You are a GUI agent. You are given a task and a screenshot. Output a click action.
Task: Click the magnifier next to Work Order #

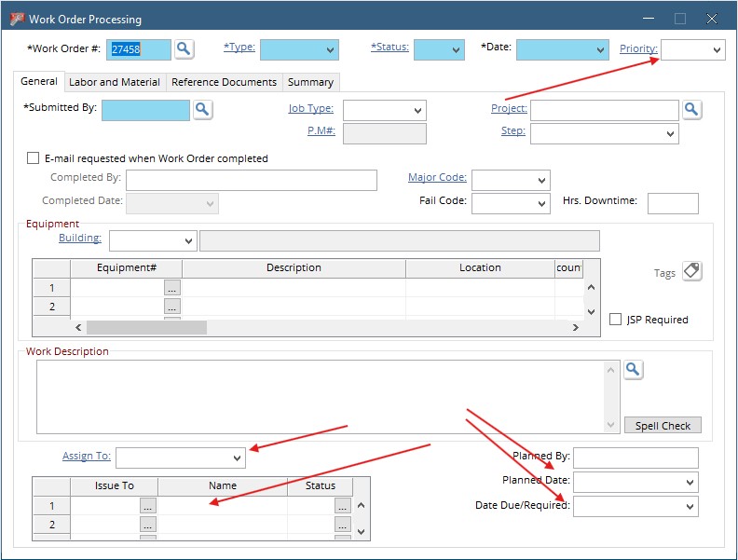(x=184, y=49)
